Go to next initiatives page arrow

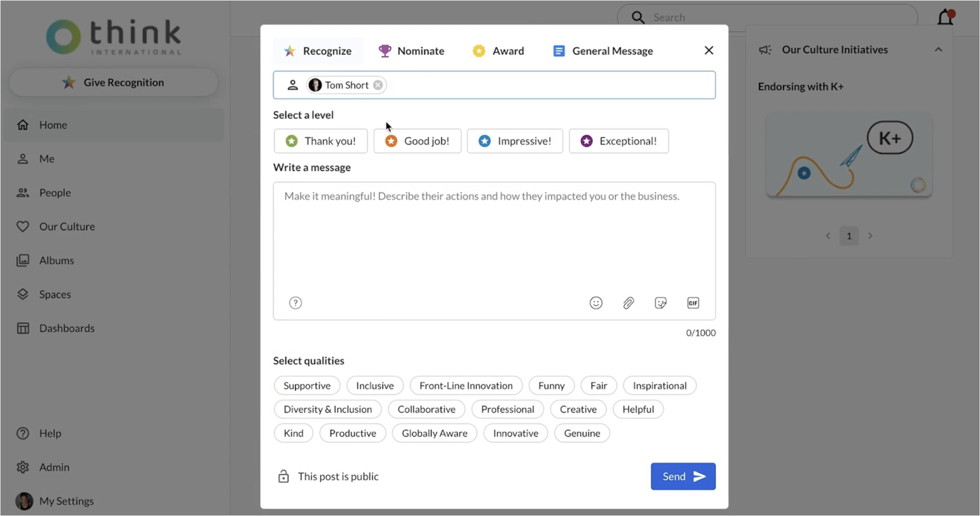pos(870,236)
